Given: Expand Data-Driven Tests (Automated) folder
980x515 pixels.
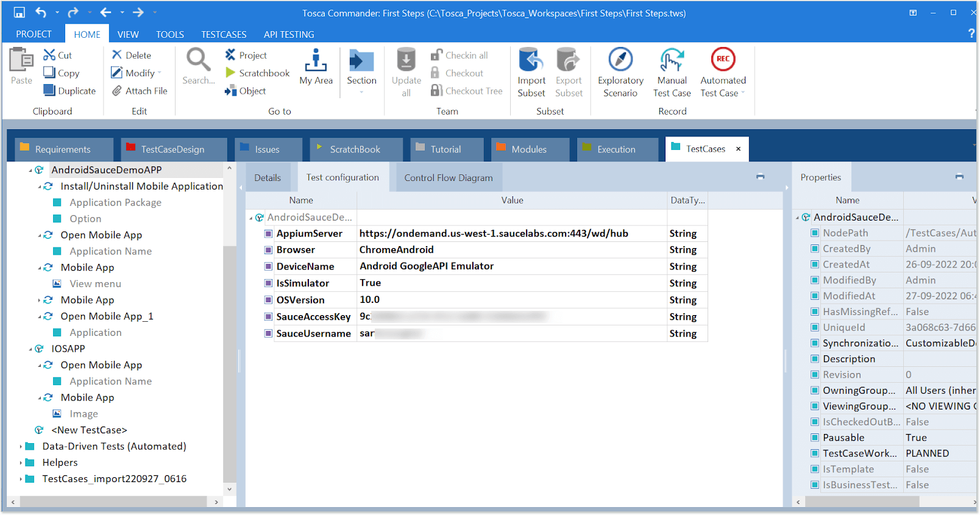Looking at the screenshot, I should pyautogui.click(x=21, y=447).
